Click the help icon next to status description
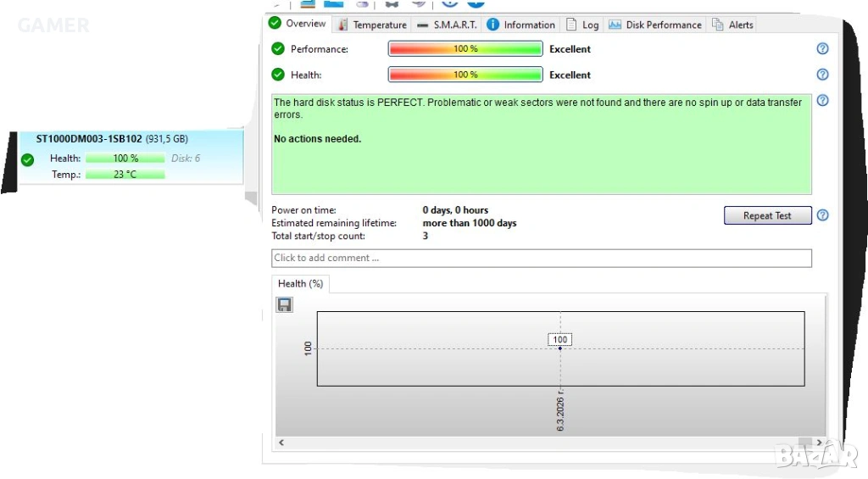This screenshot has width=868, height=479. [821, 101]
